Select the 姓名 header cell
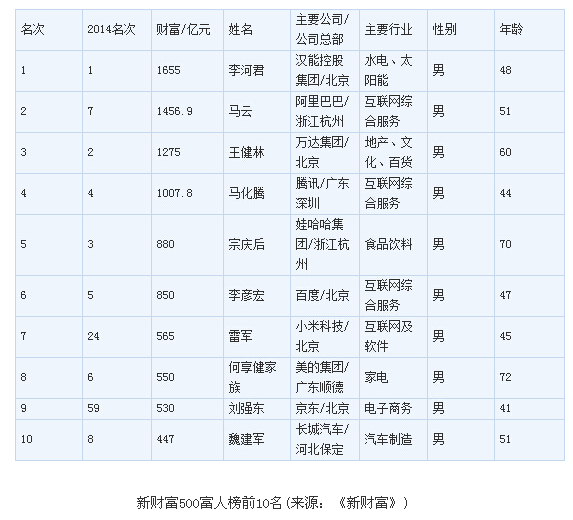The image size is (573, 520). coord(257,30)
